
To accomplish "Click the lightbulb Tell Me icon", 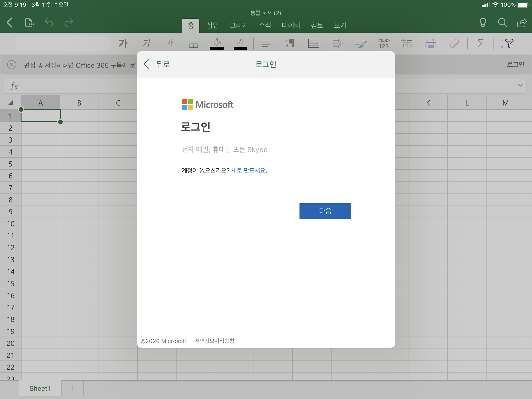I will 483,23.
